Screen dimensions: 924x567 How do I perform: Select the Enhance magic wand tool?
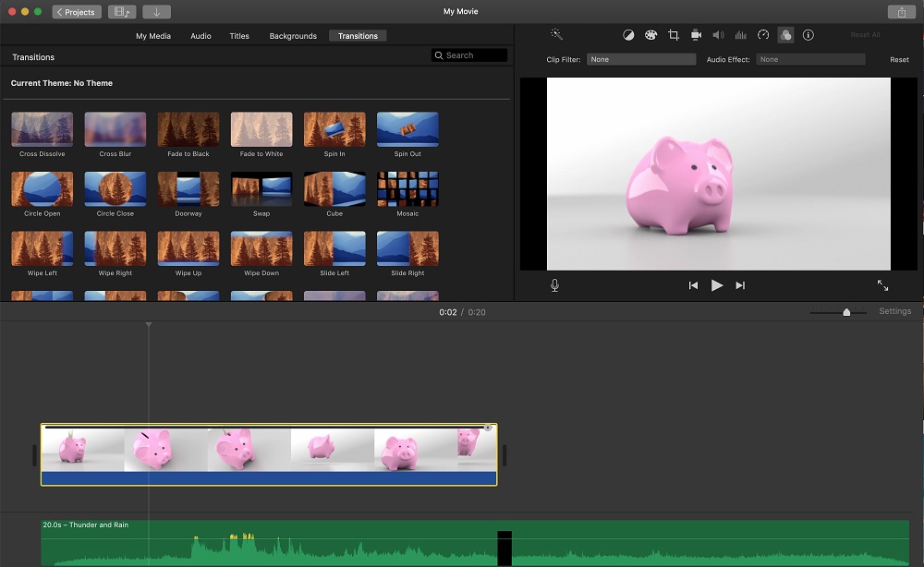click(555, 34)
